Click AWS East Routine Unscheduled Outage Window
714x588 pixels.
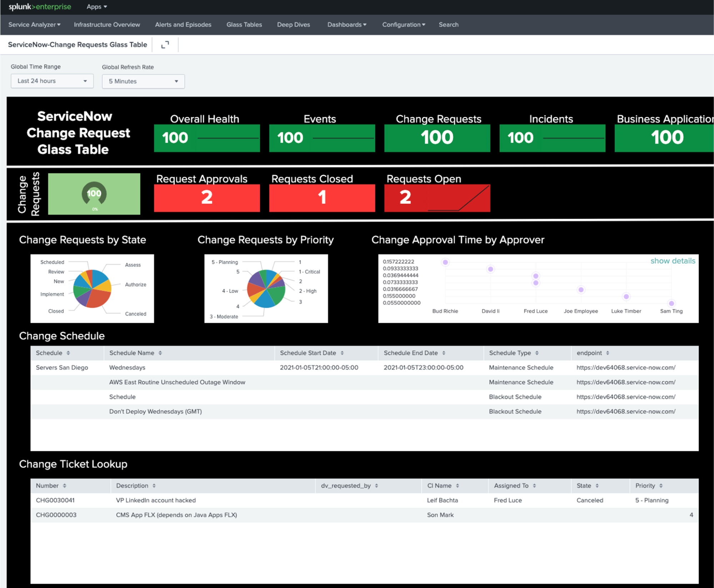click(177, 382)
